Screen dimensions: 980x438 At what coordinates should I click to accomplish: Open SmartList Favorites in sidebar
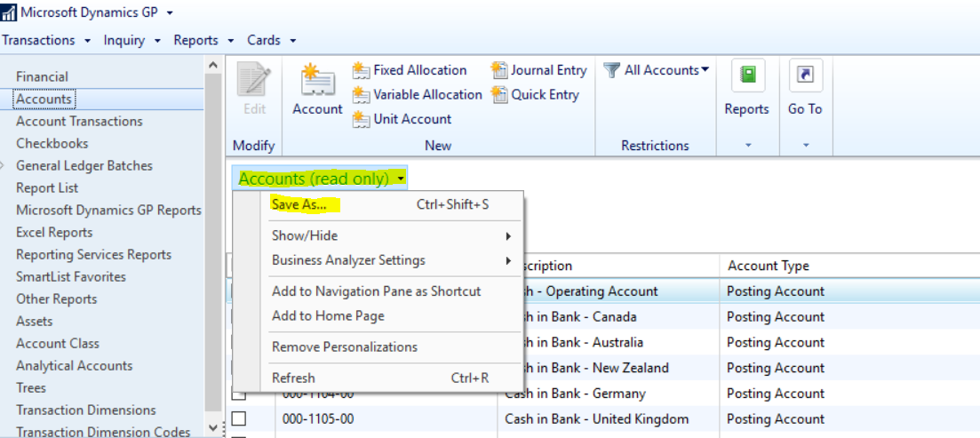[x=70, y=276]
